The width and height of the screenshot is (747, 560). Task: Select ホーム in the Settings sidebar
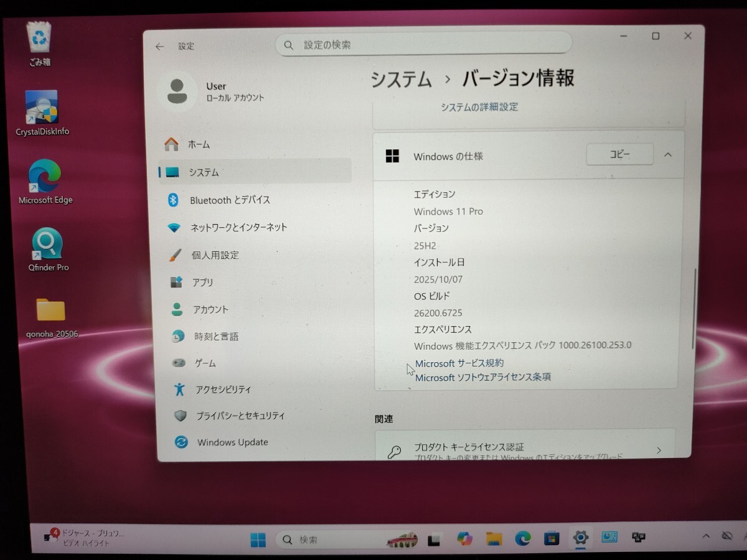coord(255,144)
